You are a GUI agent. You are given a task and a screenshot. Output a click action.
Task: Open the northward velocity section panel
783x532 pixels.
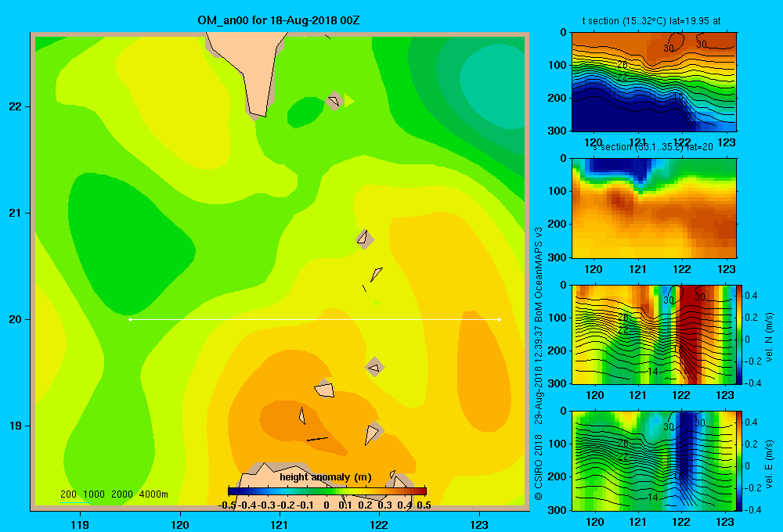pos(654,334)
